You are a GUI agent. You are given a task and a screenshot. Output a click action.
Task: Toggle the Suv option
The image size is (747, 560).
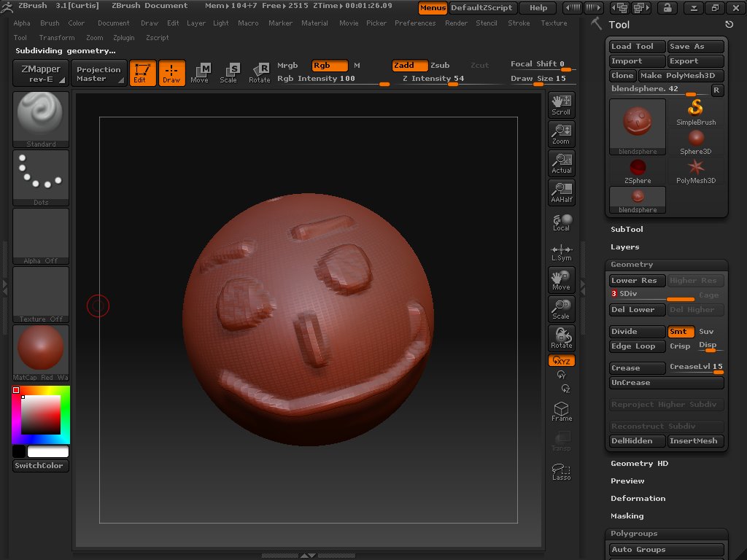706,332
